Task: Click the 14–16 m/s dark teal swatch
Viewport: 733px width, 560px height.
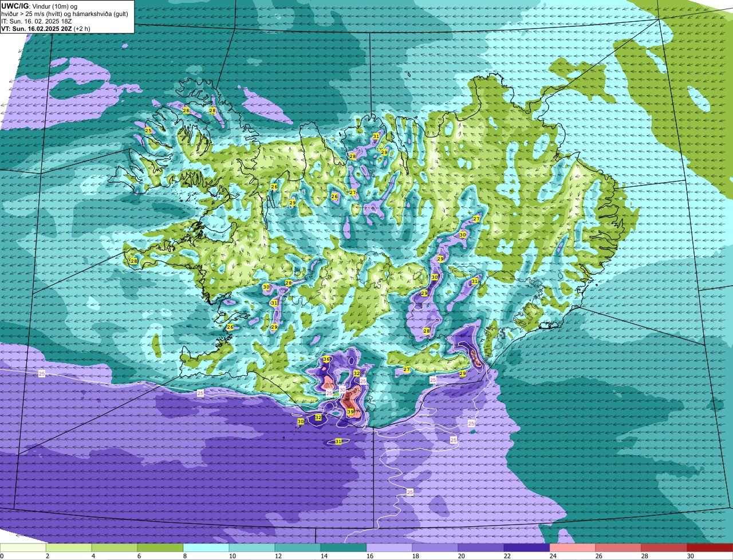Action: click(x=344, y=548)
